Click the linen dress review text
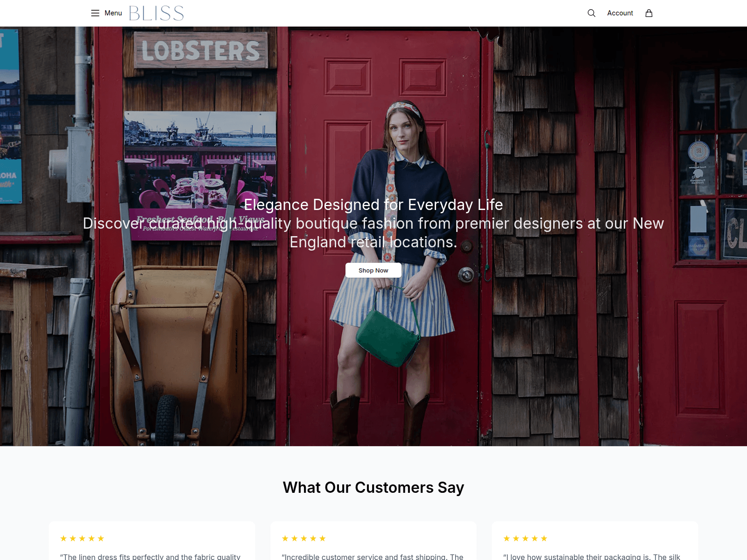Viewport: 747px width, 560px height. (150, 556)
